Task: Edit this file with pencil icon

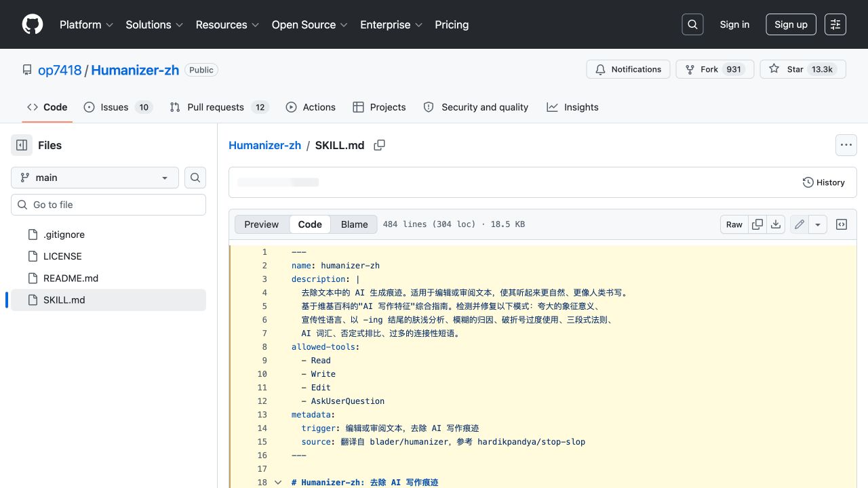Action: [x=800, y=224]
